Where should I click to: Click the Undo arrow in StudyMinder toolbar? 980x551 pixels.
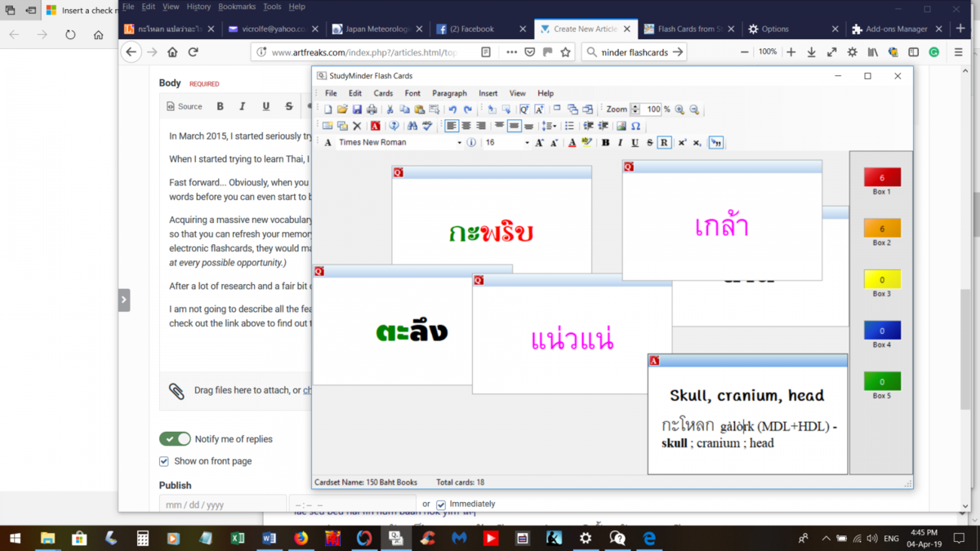click(x=452, y=109)
